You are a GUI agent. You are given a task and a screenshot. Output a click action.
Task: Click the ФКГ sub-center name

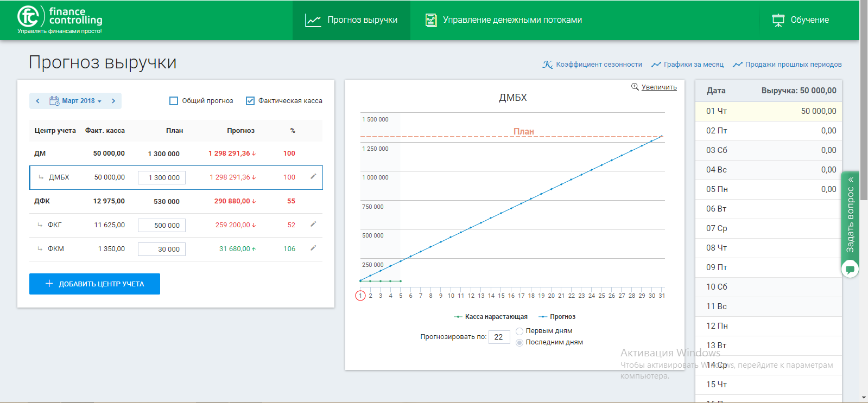tap(55, 225)
